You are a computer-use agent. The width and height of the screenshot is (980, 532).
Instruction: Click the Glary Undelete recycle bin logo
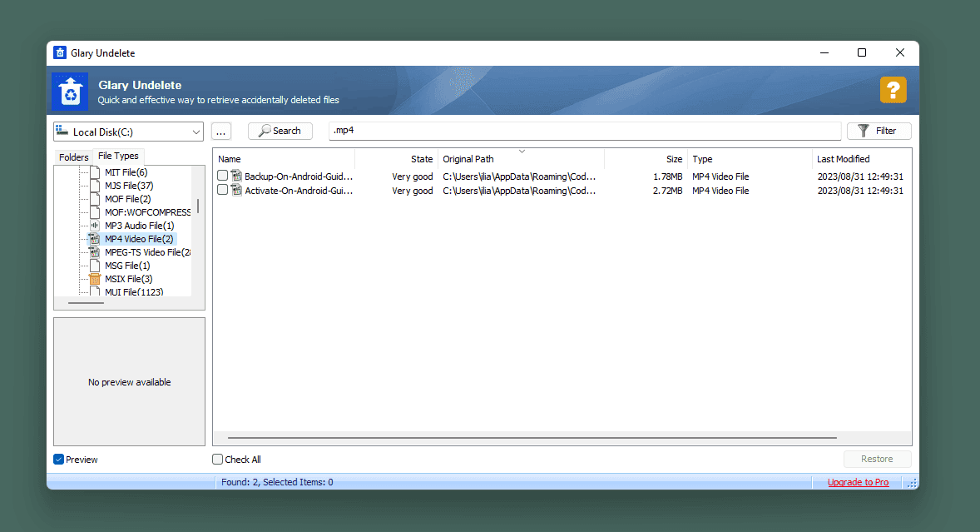click(x=70, y=92)
